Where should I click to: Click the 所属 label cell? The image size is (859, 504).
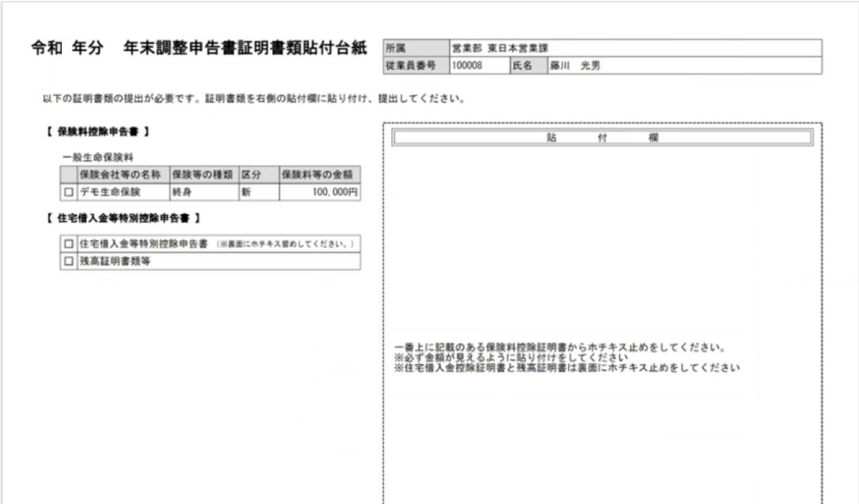pos(415,48)
